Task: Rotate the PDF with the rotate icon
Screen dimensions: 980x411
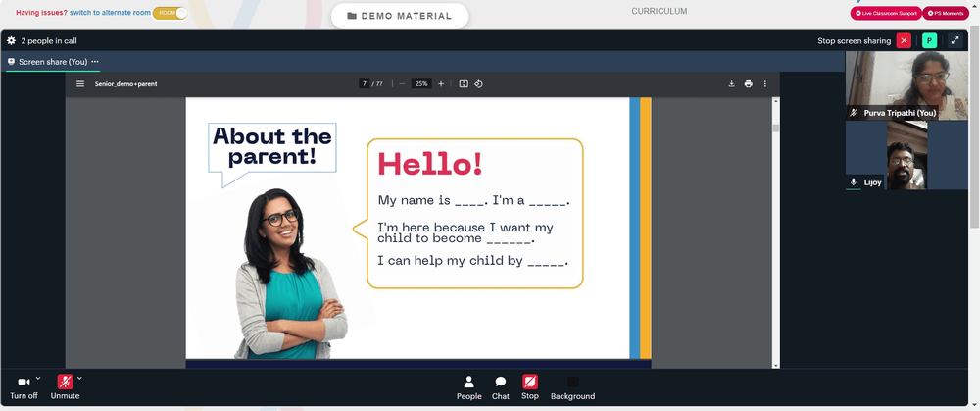Action: click(x=479, y=83)
